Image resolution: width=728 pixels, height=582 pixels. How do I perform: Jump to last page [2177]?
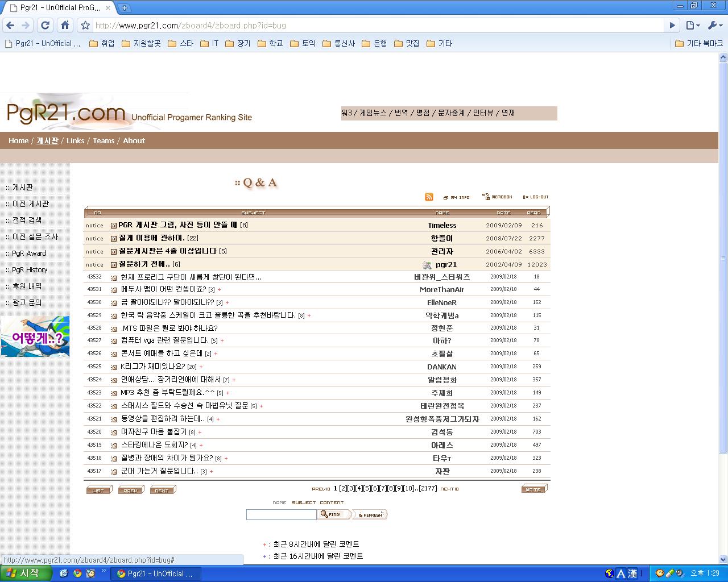[x=428, y=489]
